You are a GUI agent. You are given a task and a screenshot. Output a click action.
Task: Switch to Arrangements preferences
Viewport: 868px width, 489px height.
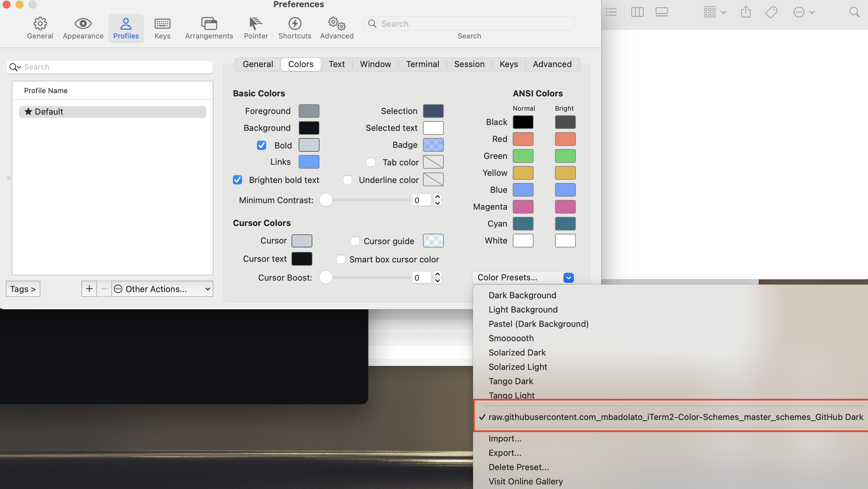[209, 28]
